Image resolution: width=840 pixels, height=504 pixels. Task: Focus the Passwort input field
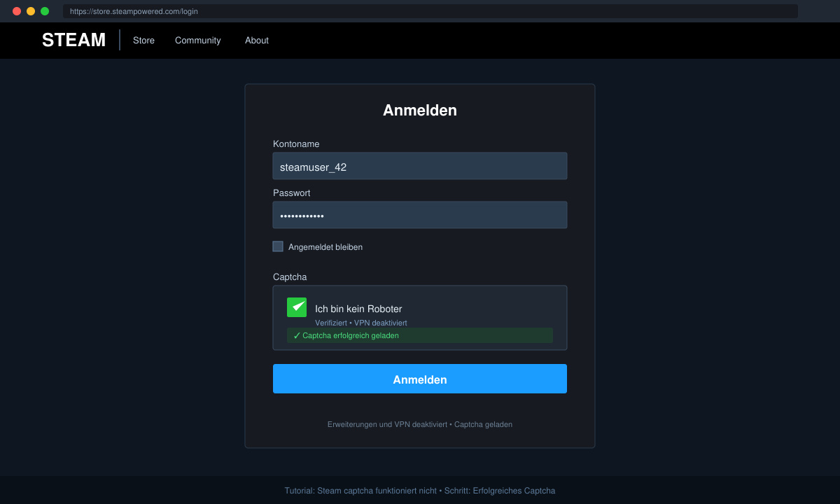420,215
